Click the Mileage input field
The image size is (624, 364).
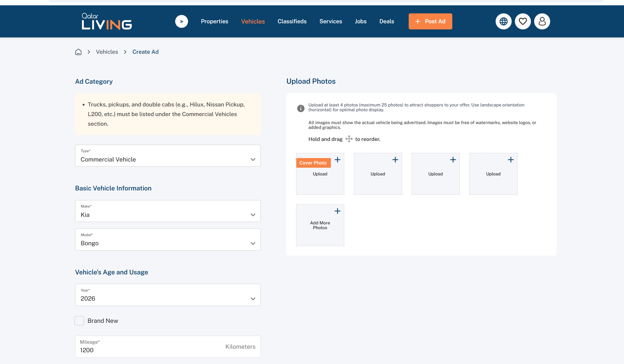coord(168,347)
